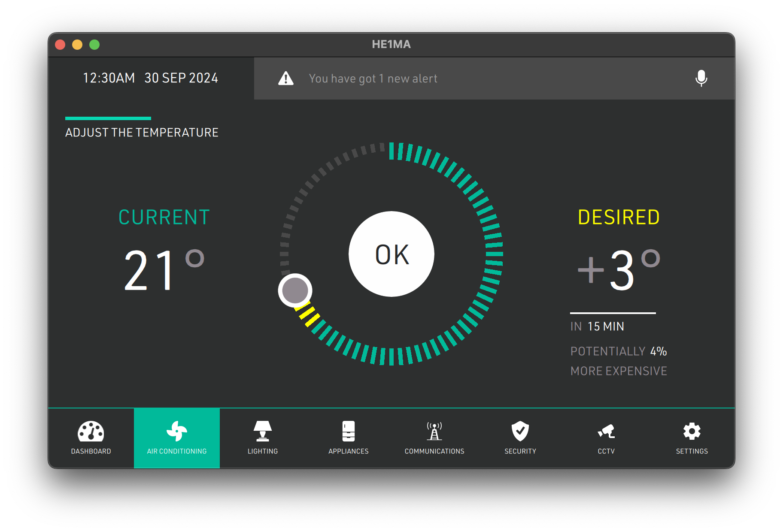Open the Dashboard gauge icon
The height and width of the screenshot is (532, 783).
click(91, 431)
